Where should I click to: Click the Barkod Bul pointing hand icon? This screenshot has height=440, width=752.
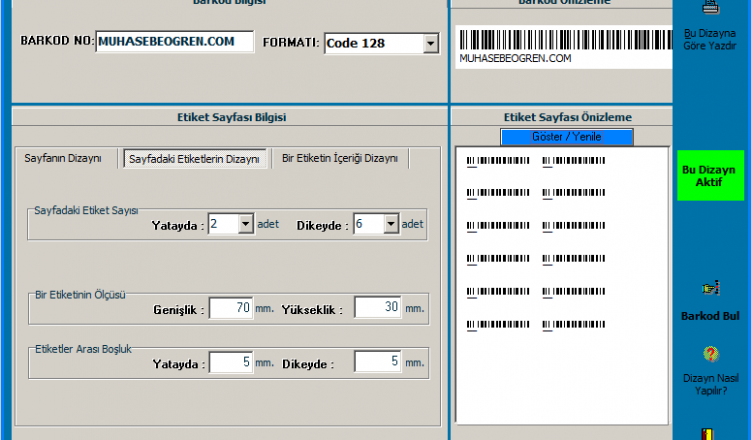coord(711,288)
